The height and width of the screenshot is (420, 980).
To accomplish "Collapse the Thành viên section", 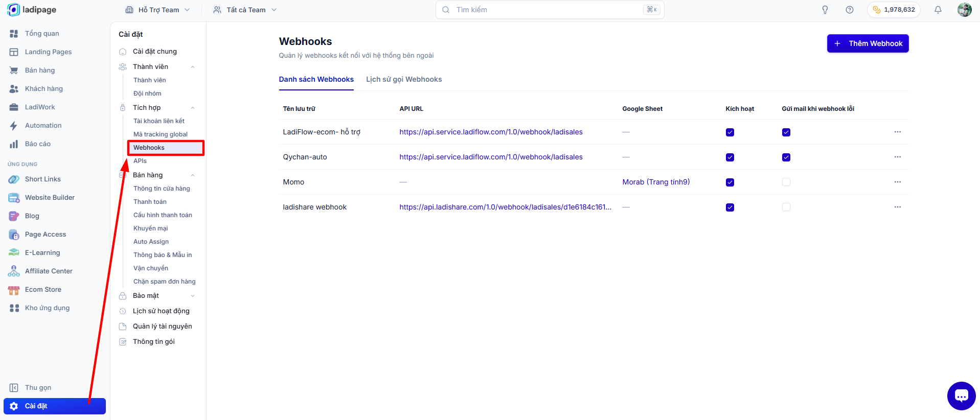I will click(x=193, y=67).
